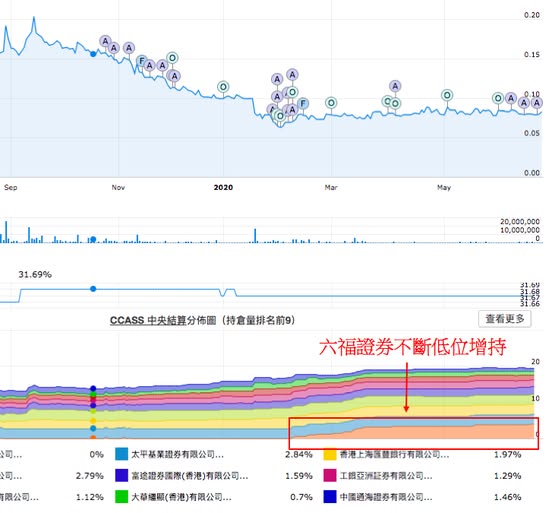Click the 1.59% legend value
The width and height of the screenshot is (552, 513).
click(x=299, y=476)
